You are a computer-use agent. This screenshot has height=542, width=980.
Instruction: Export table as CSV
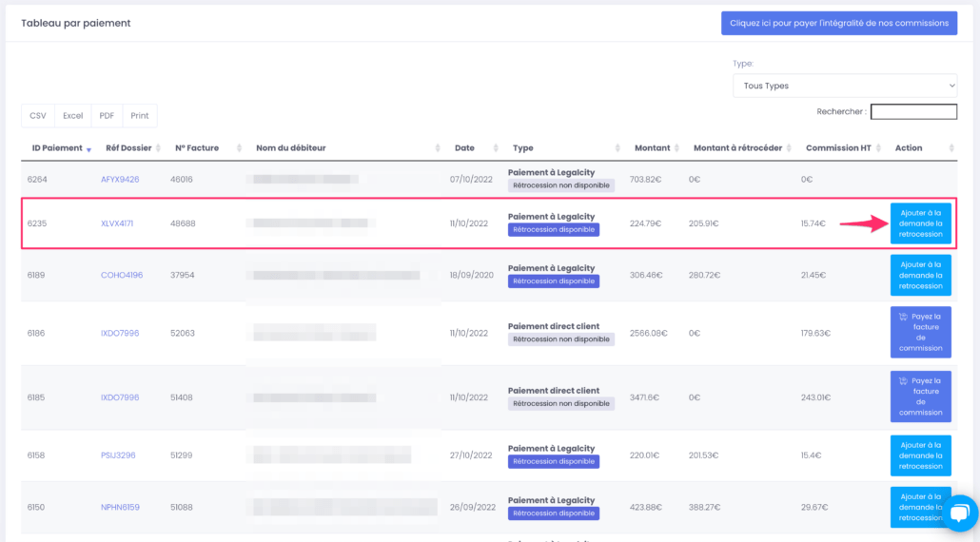pos(38,115)
